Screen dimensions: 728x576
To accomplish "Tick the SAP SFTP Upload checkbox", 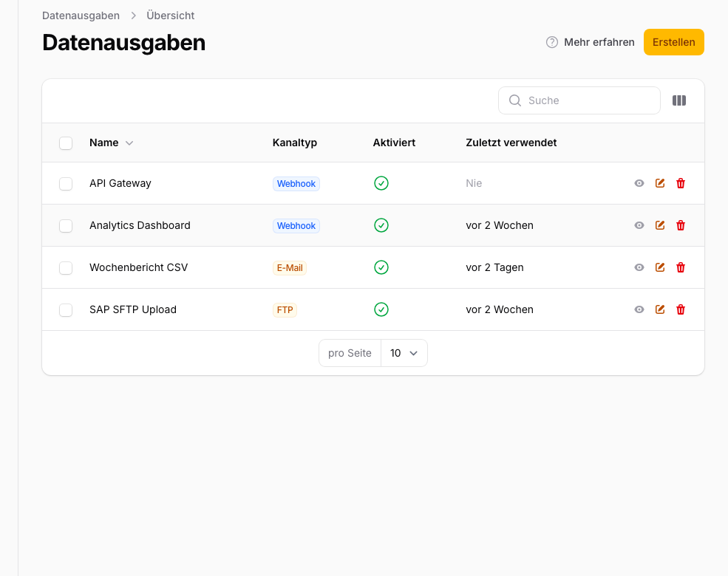I will click(66, 309).
